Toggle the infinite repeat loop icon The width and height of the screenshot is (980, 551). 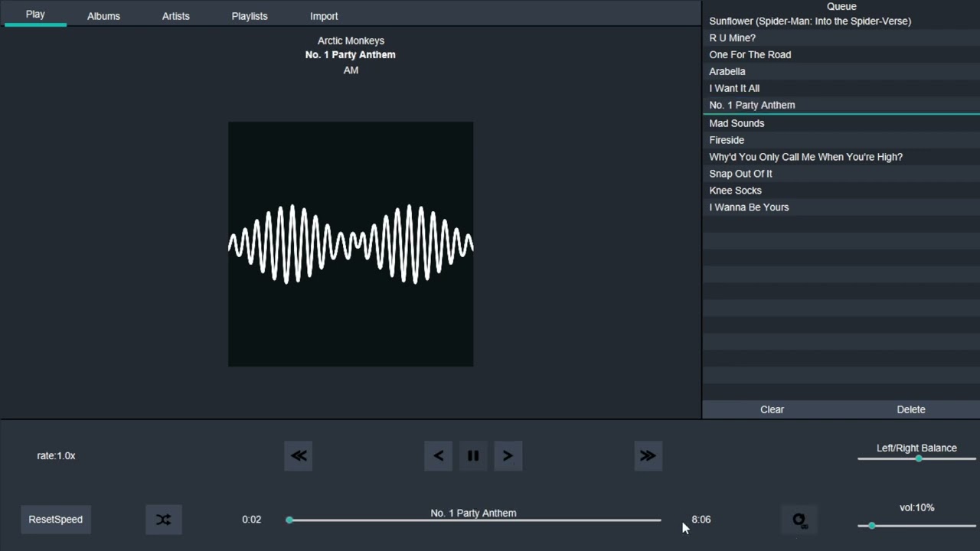pyautogui.click(x=799, y=520)
